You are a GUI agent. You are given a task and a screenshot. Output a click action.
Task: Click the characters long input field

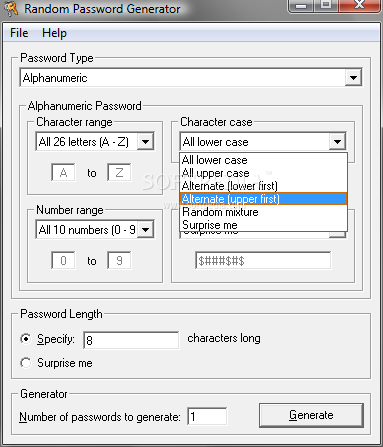[x=131, y=340]
